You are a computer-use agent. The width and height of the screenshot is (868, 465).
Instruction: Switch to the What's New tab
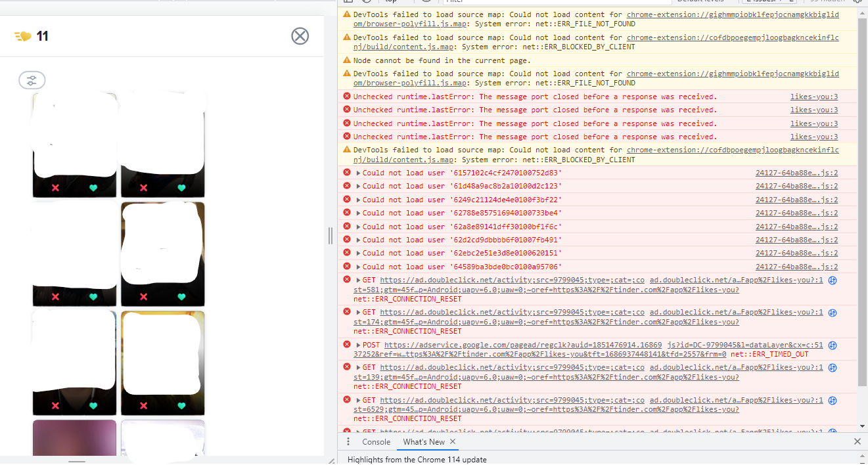[x=424, y=441]
